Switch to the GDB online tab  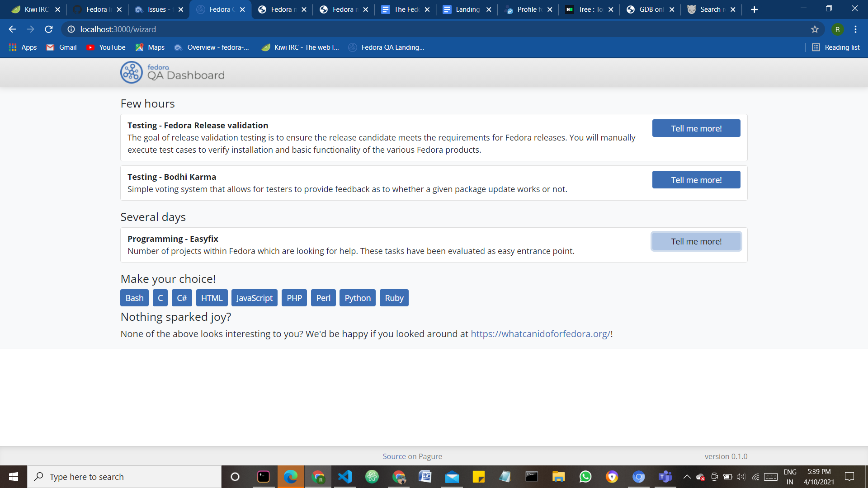coord(651,9)
